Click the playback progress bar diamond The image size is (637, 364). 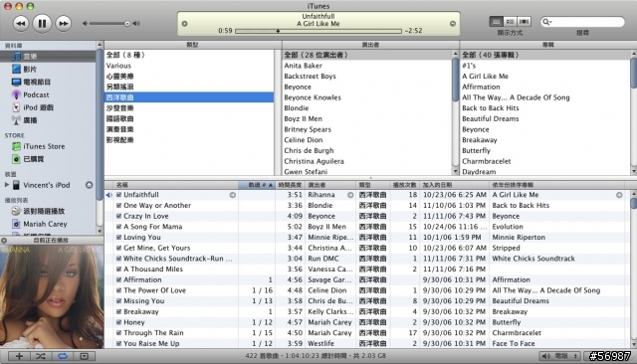278,31
